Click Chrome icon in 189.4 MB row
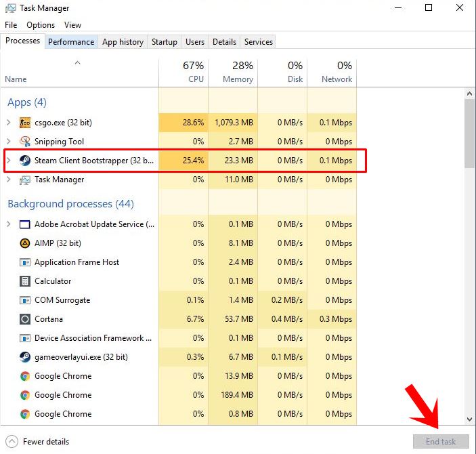Viewport: 476px width, 454px height. click(25, 395)
